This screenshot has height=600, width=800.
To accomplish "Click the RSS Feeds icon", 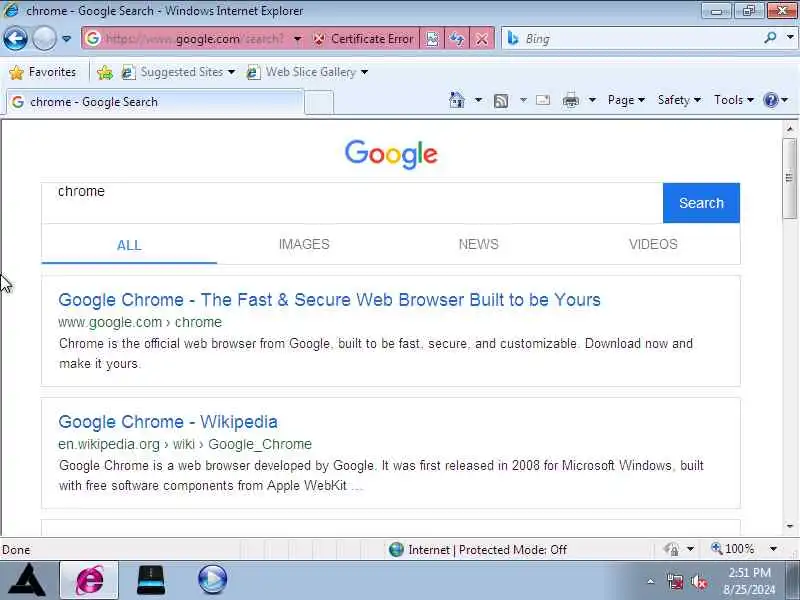I will (501, 101).
